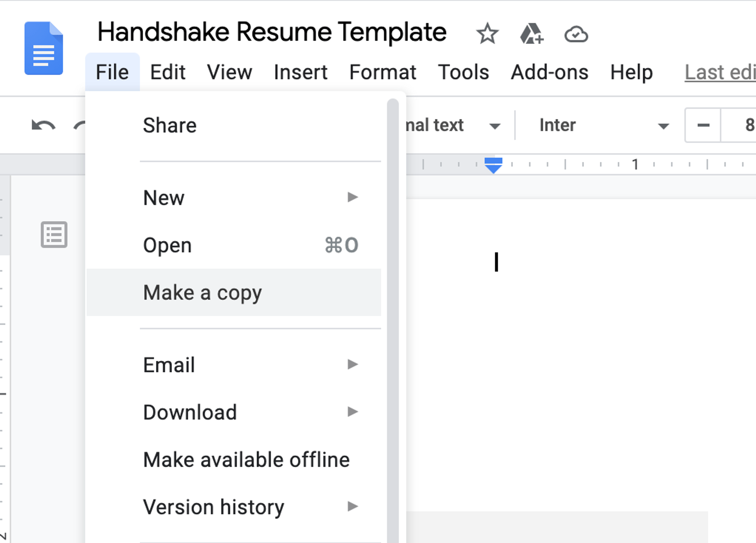Click Make available offline option
Image resolution: width=756 pixels, height=543 pixels.
246,460
